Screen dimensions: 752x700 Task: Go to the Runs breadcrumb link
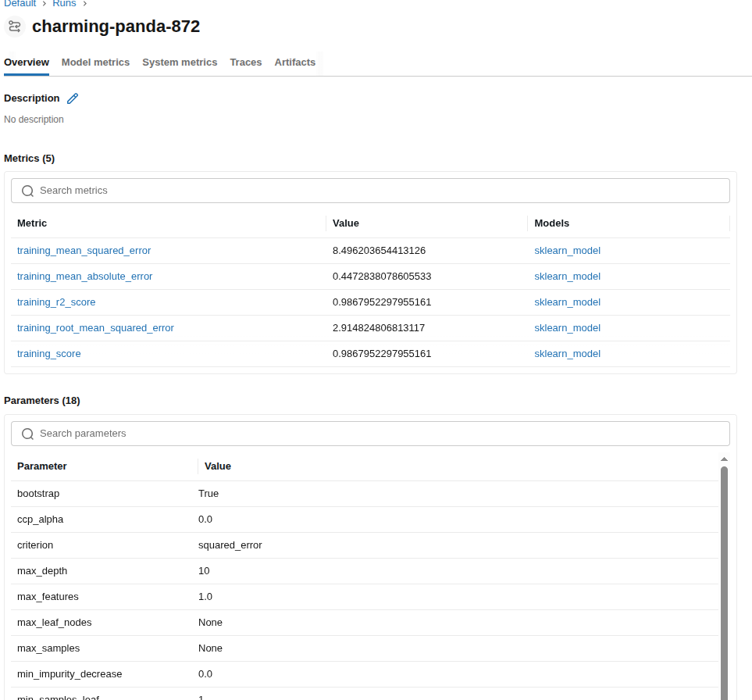coord(64,3)
